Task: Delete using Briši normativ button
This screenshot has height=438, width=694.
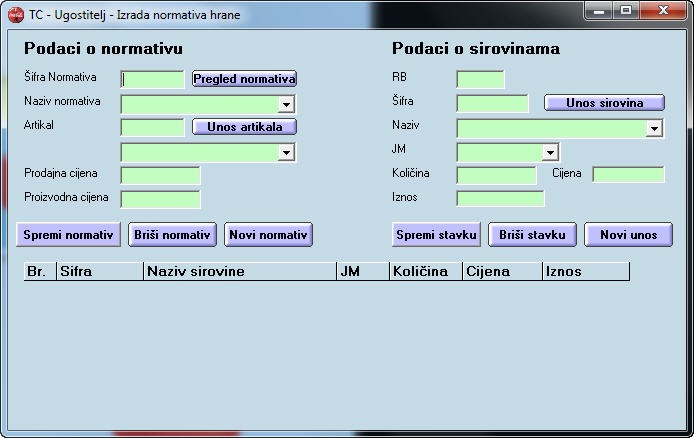Action: pos(172,234)
